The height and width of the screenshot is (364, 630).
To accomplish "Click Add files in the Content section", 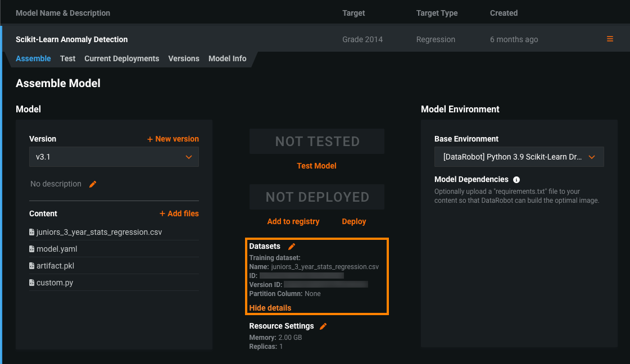I will (179, 213).
